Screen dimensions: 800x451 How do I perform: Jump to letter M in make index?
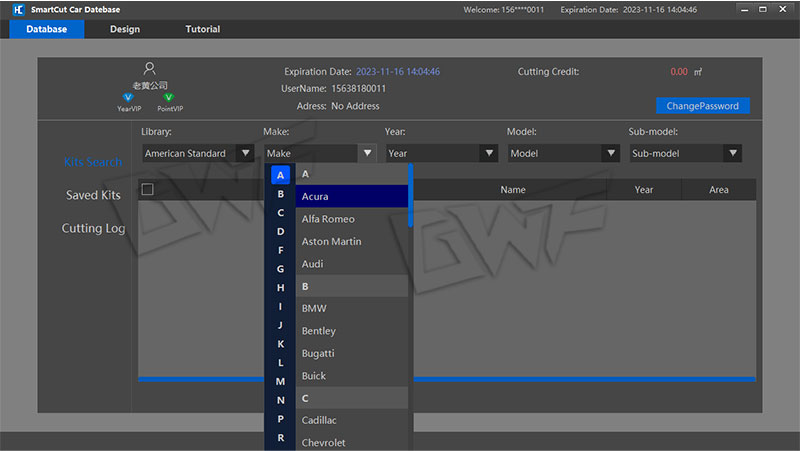pos(281,381)
